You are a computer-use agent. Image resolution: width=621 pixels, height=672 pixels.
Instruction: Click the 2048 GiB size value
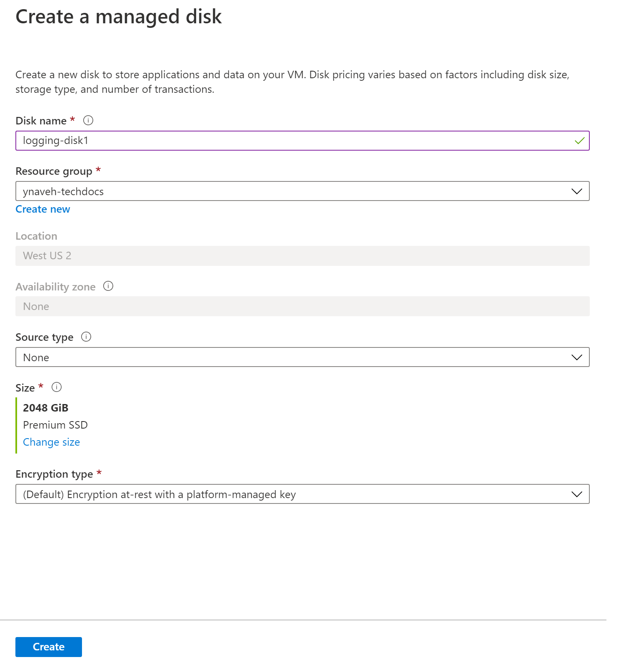pos(46,408)
